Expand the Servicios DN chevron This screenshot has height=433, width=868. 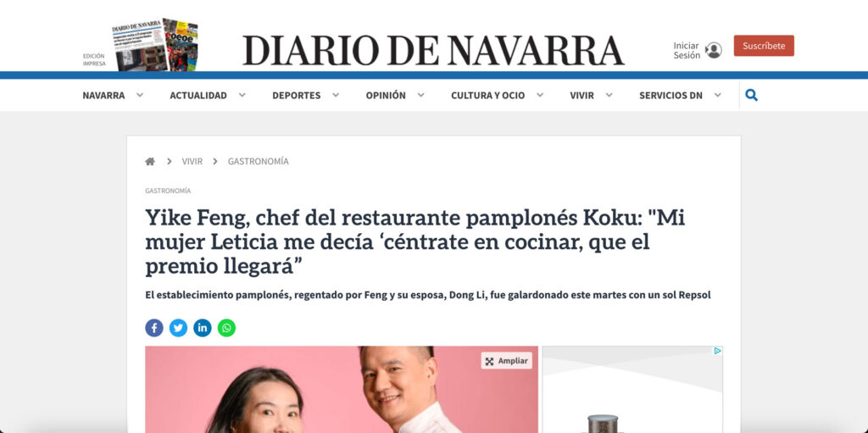[x=717, y=95]
